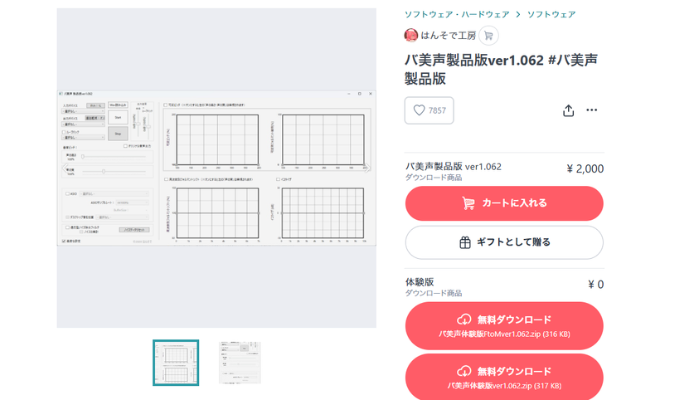Image resolution: width=700 pixels, height=400 pixels.
Task: Click the はんそで工房 shop avatar
Action: point(411,35)
